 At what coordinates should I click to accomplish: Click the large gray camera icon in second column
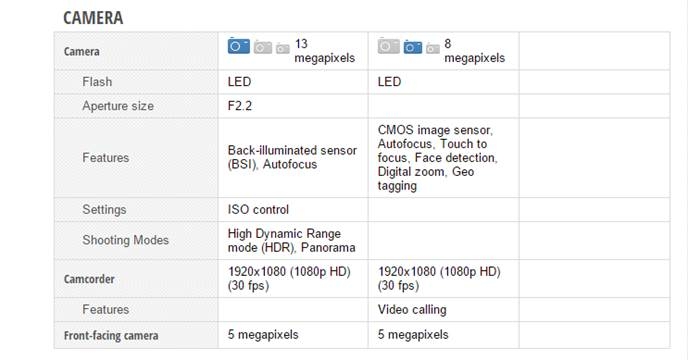pyautogui.click(x=389, y=46)
